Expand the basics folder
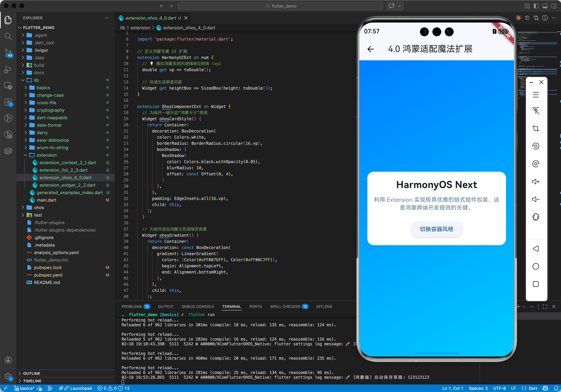 pyautogui.click(x=43, y=88)
